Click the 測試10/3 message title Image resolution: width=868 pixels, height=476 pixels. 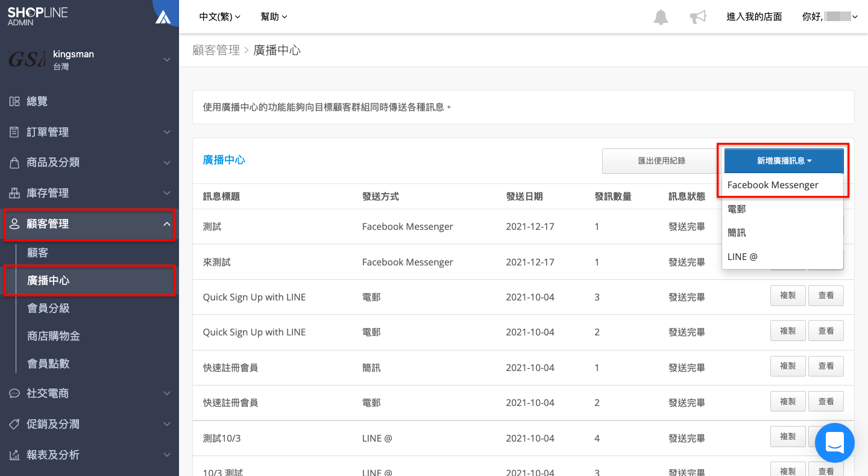pyautogui.click(x=222, y=439)
